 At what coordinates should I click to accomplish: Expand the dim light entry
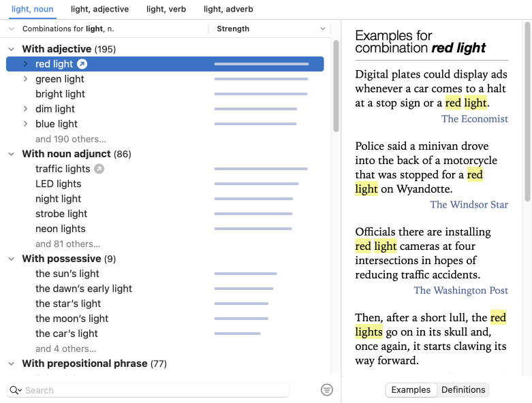25,109
